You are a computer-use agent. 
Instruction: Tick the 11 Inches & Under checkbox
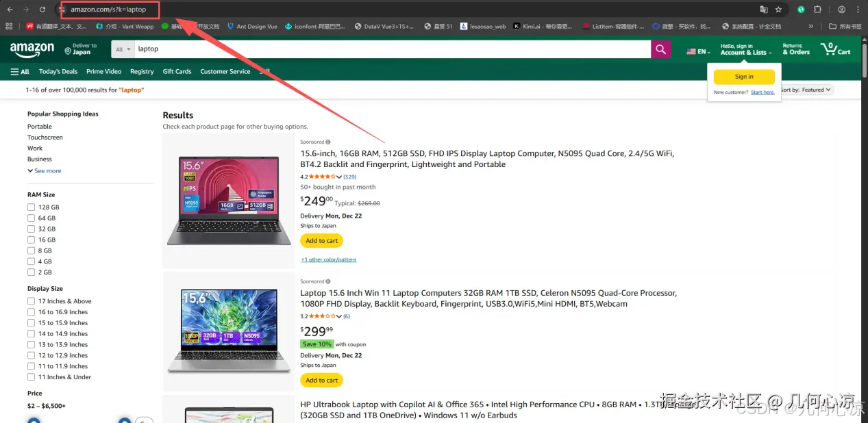pyautogui.click(x=31, y=377)
